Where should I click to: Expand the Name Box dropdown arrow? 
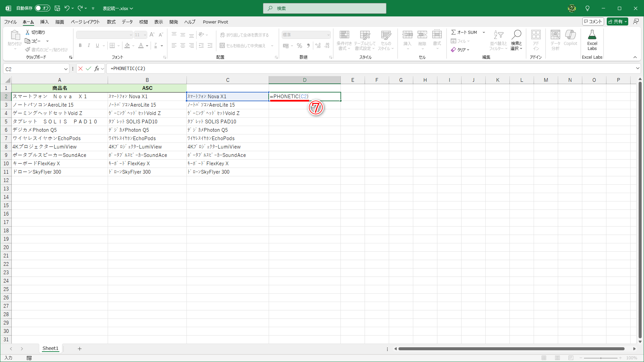tap(66, 69)
